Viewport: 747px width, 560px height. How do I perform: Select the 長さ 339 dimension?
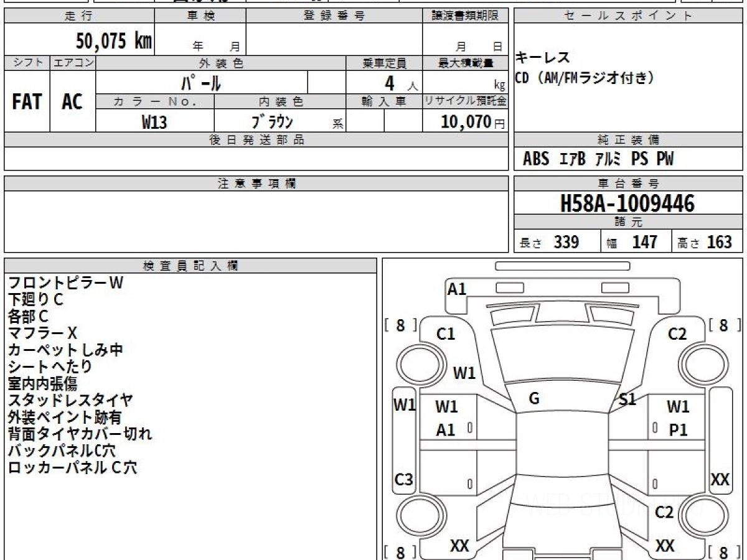[549, 242]
